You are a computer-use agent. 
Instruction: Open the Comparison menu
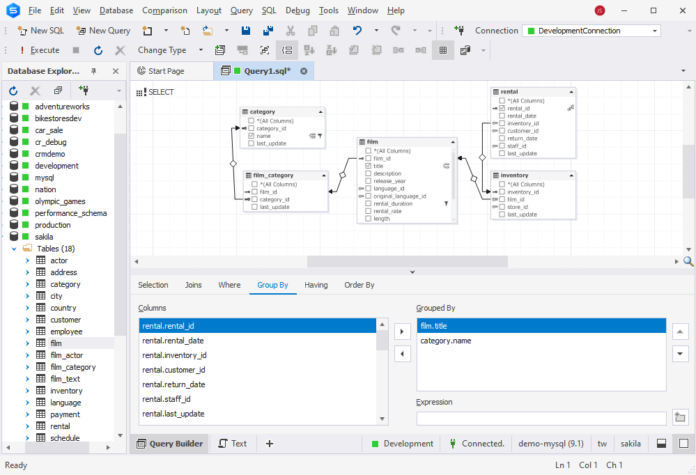tap(164, 10)
